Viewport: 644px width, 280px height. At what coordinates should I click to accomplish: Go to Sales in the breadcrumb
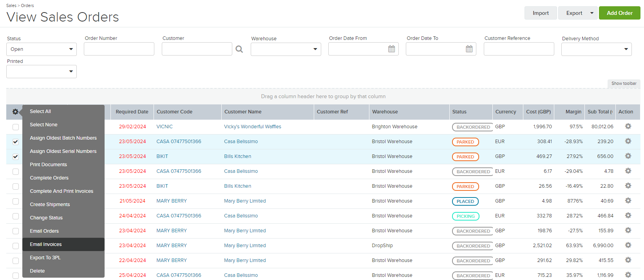point(11,5)
